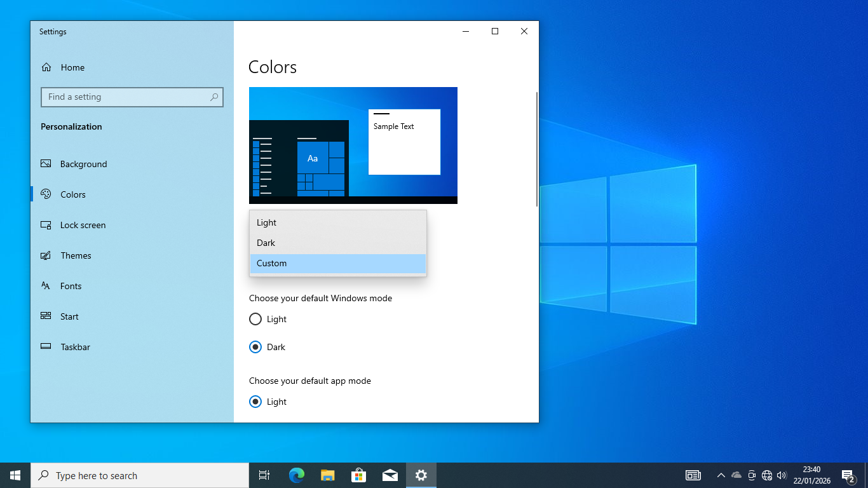Click the Home icon in Settings sidebar
Viewport: 868px width, 488px height.
coord(46,67)
